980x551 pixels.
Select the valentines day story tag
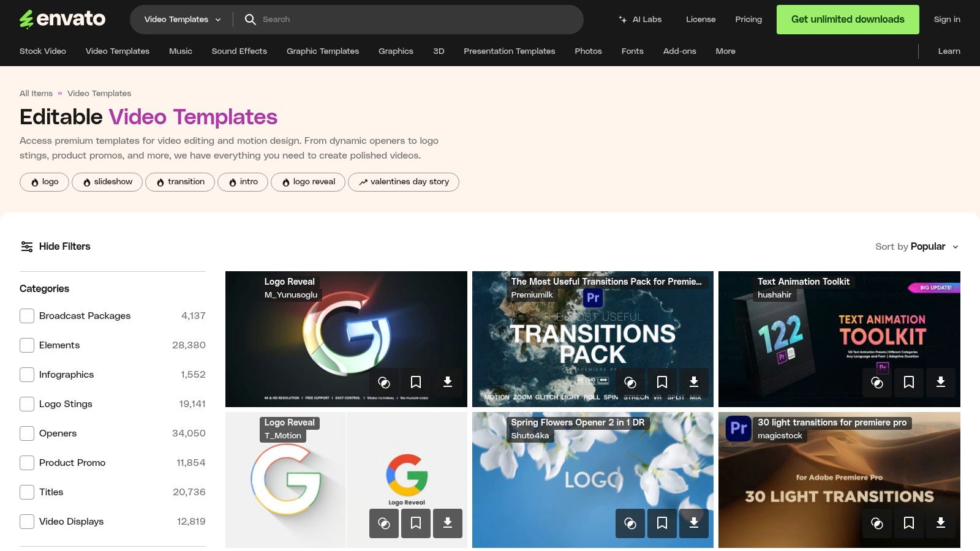click(x=404, y=182)
